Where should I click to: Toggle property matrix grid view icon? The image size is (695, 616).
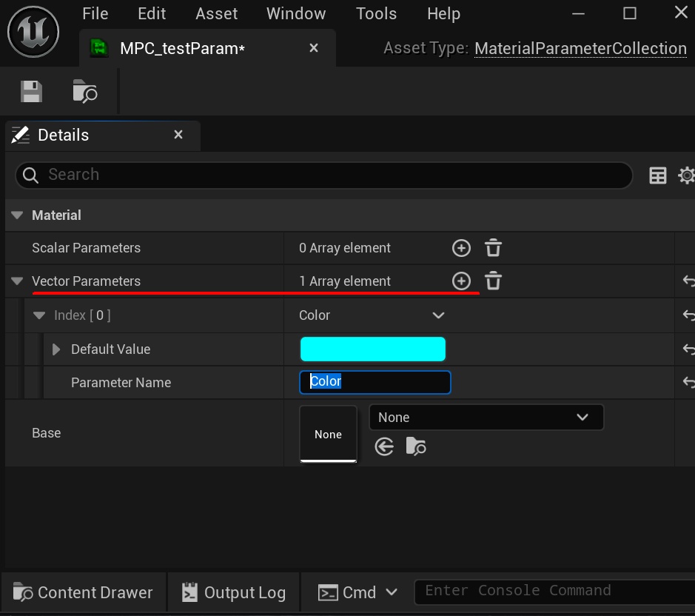(x=657, y=175)
